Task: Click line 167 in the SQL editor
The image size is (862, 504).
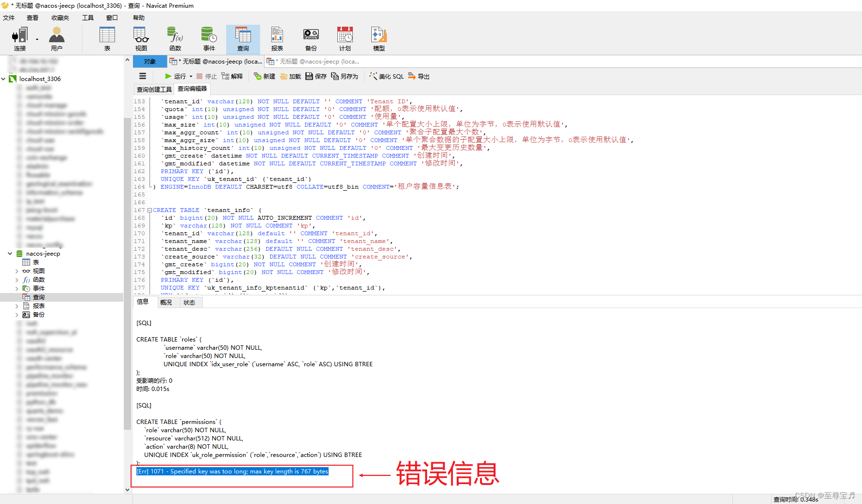Action: click(x=207, y=210)
